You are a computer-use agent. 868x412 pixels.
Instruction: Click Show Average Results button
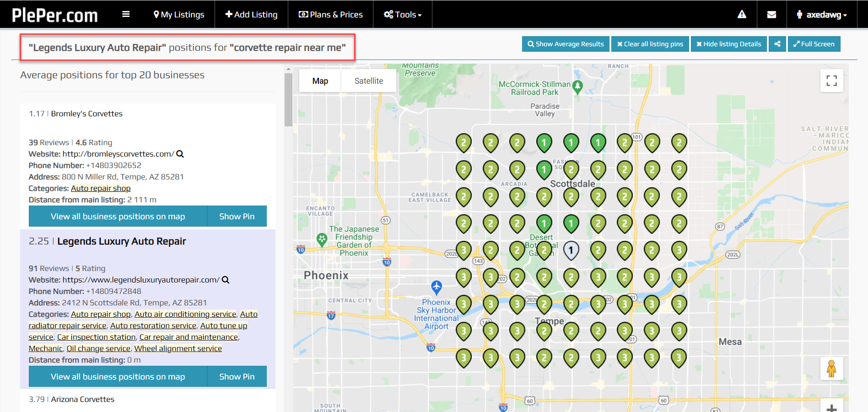click(566, 44)
